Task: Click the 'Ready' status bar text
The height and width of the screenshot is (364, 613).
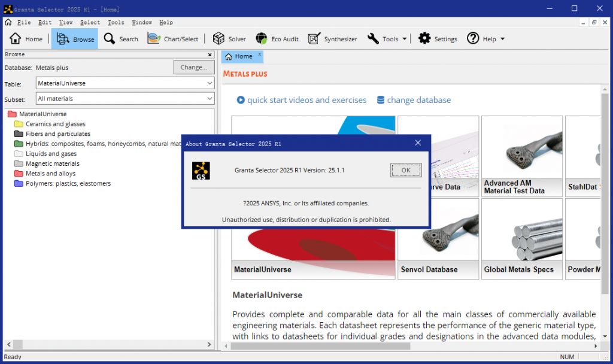Action: pos(13,357)
